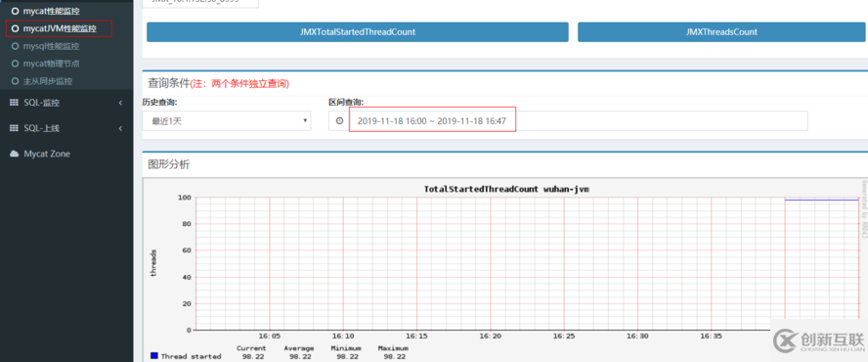Click the TotalStartedThreadCount chart image
This screenshot has width=868, height=362.
(504, 270)
